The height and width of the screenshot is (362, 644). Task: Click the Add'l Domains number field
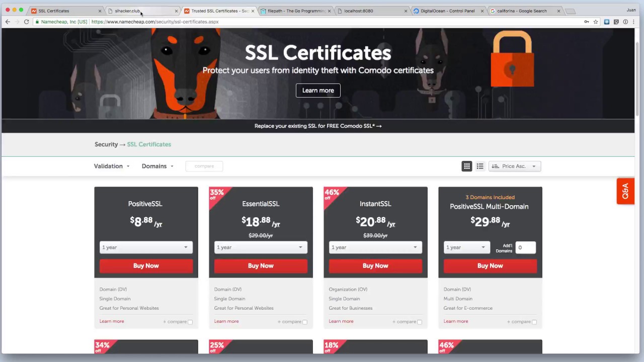click(x=525, y=247)
